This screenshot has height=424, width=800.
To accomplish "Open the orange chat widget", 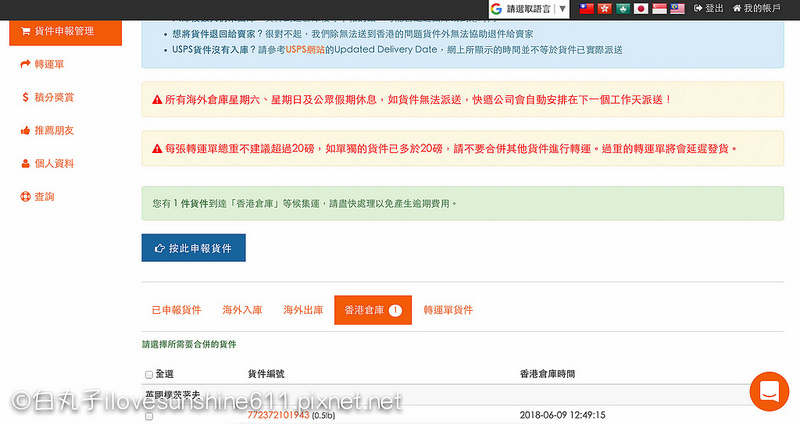I will pos(769,391).
